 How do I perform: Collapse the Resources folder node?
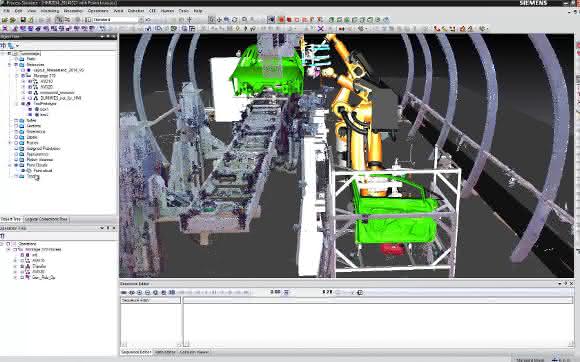10,64
